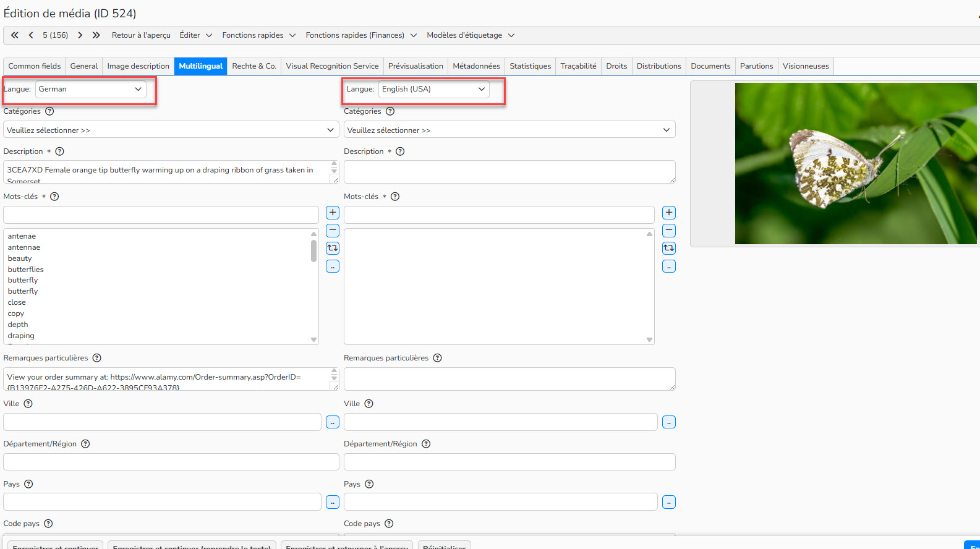Add keyword in German Mots-clés plus icon

point(333,213)
